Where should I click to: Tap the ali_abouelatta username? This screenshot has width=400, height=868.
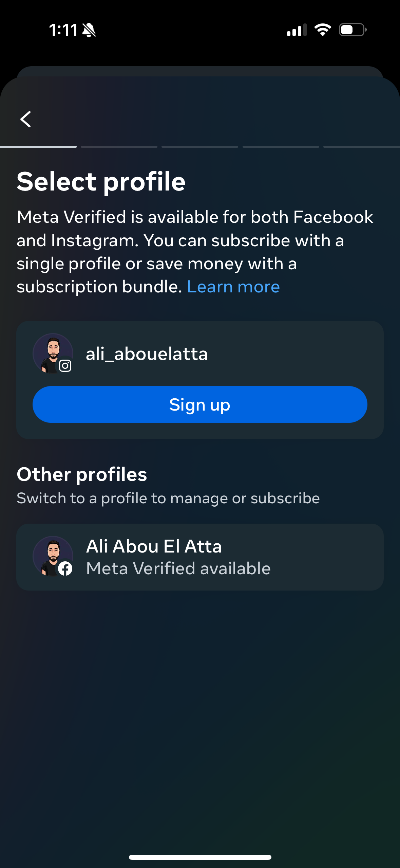(147, 354)
